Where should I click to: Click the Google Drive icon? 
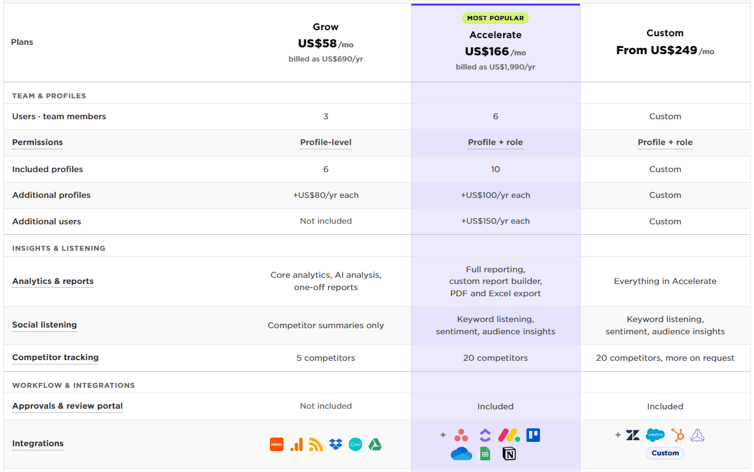[x=375, y=444]
